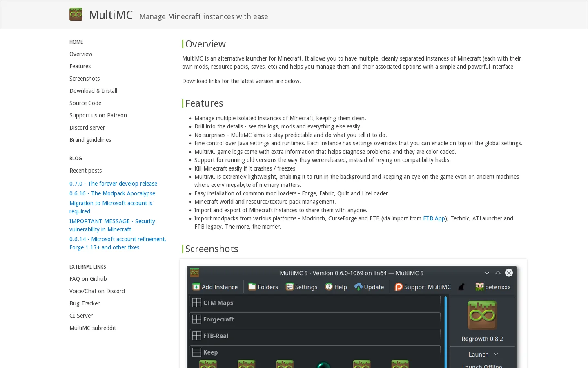Image resolution: width=588 pixels, height=368 pixels.
Task: View Recent posts in blog section
Action: (x=85, y=171)
